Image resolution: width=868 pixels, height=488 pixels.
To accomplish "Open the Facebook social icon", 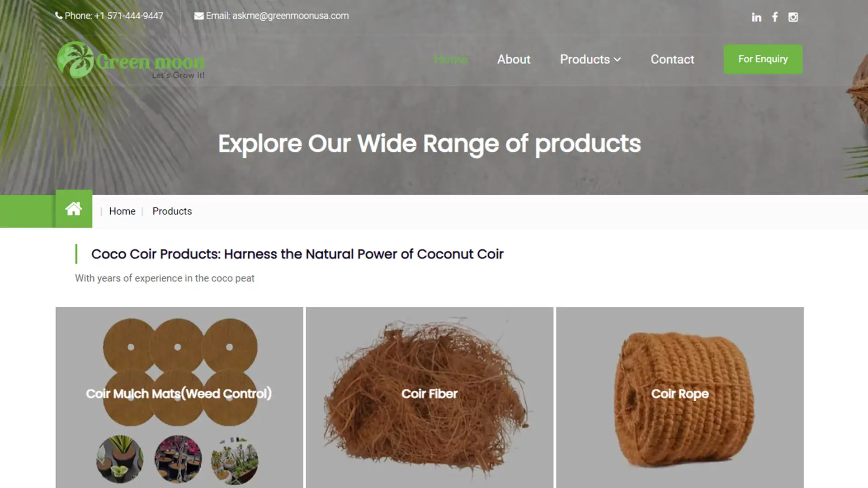I will (x=775, y=17).
